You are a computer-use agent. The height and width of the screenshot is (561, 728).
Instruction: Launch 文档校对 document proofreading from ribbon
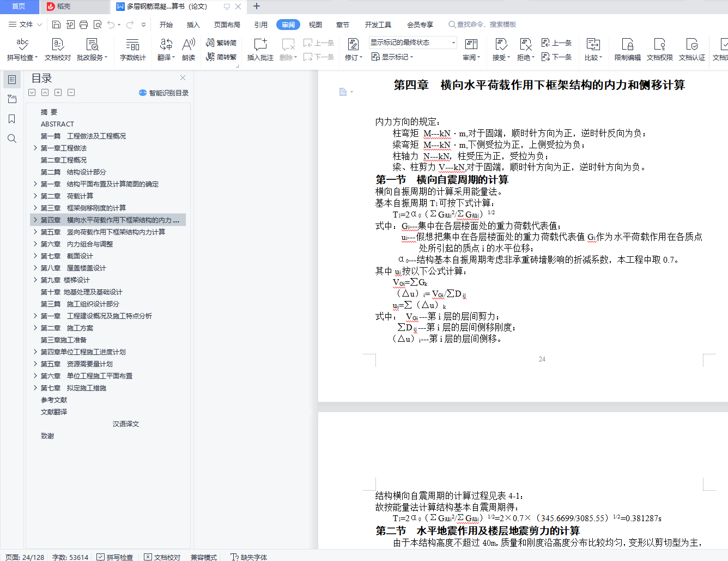click(x=58, y=49)
